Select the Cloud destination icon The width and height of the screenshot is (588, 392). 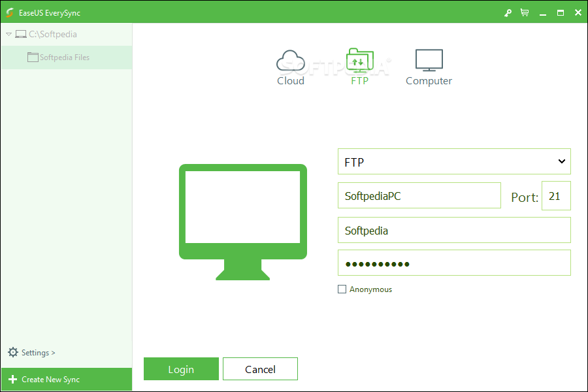coord(291,61)
